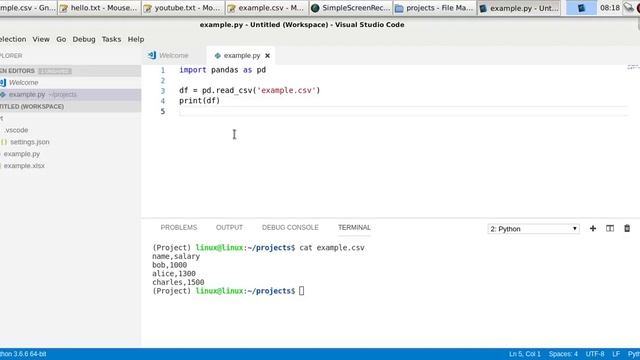This screenshot has height=360, width=640.
Task: Switch to youtube.txt Mousepad taskbar window
Action: [182, 8]
